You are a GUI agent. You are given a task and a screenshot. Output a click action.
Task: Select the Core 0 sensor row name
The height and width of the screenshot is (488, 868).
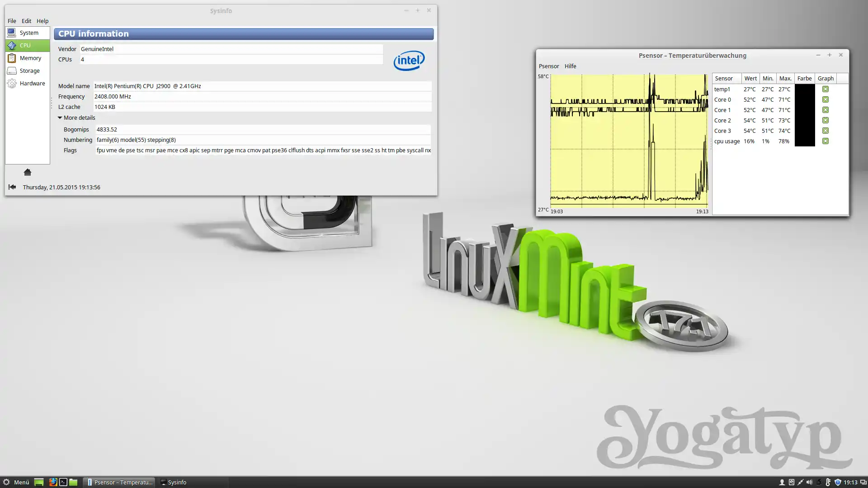[x=722, y=99]
